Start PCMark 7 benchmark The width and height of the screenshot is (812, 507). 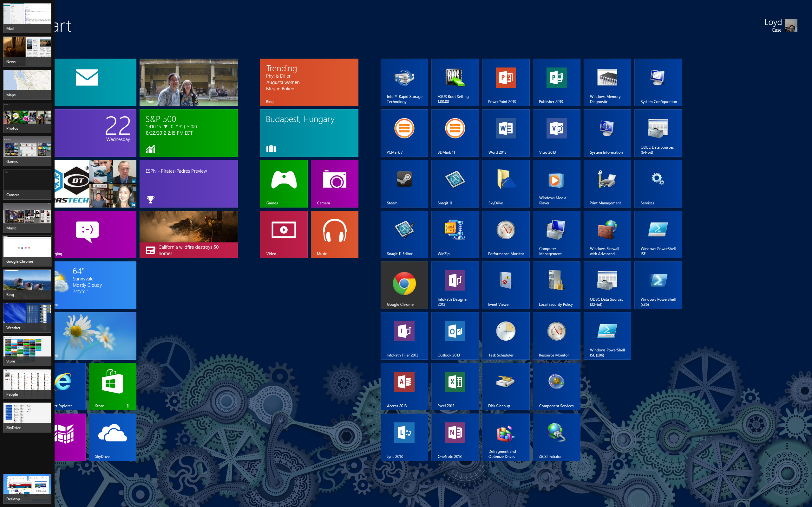(404, 133)
